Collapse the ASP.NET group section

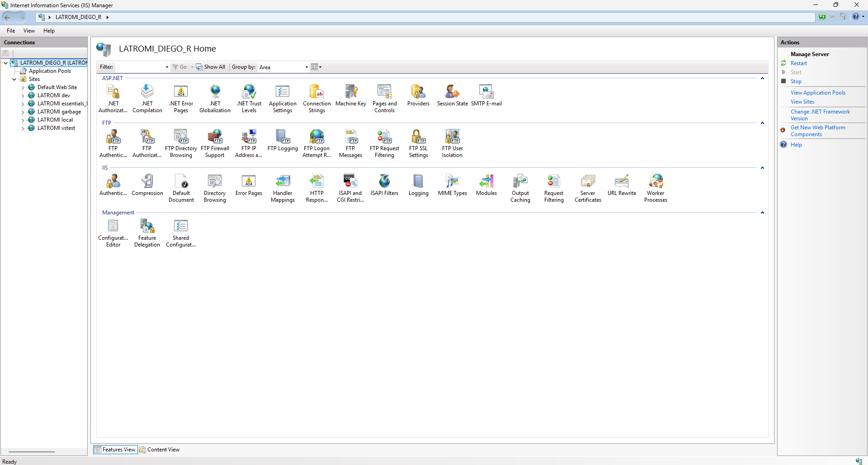[x=762, y=79]
